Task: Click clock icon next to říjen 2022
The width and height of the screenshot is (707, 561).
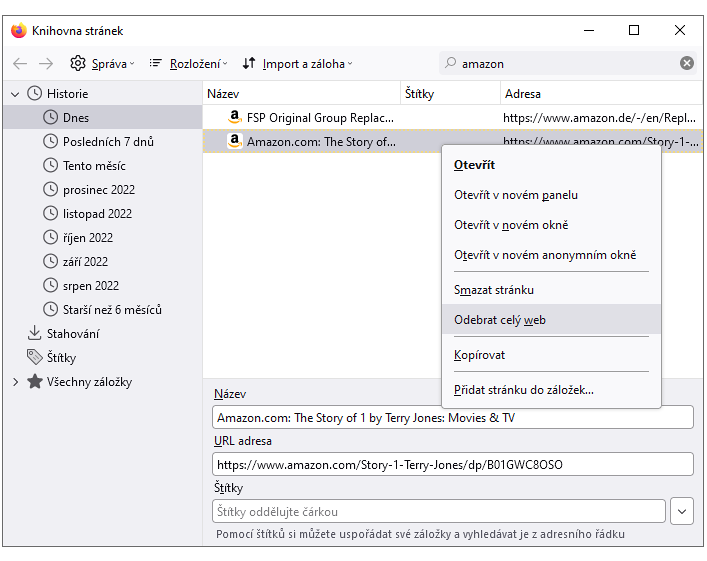Action: coord(50,237)
